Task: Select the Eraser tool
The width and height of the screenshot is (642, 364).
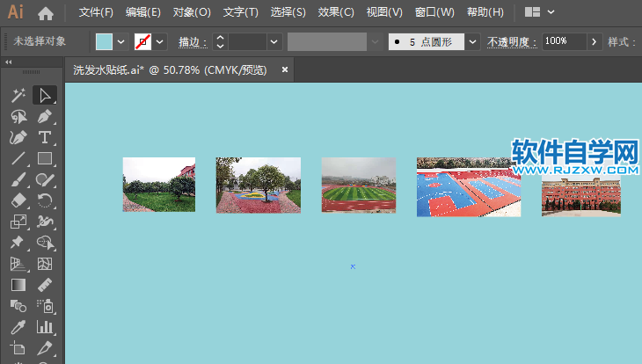Action: point(18,200)
